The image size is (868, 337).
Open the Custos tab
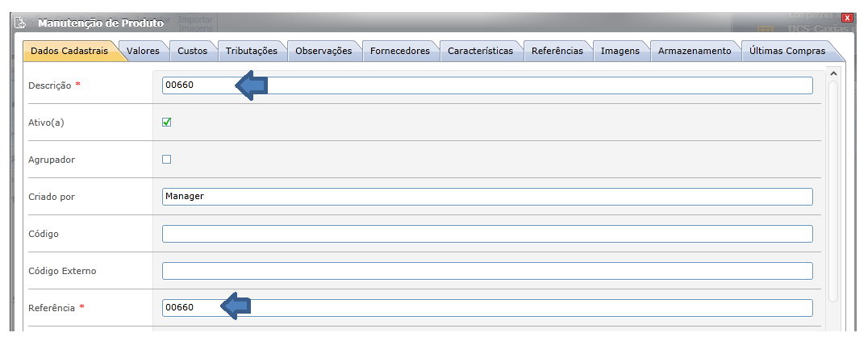[192, 51]
